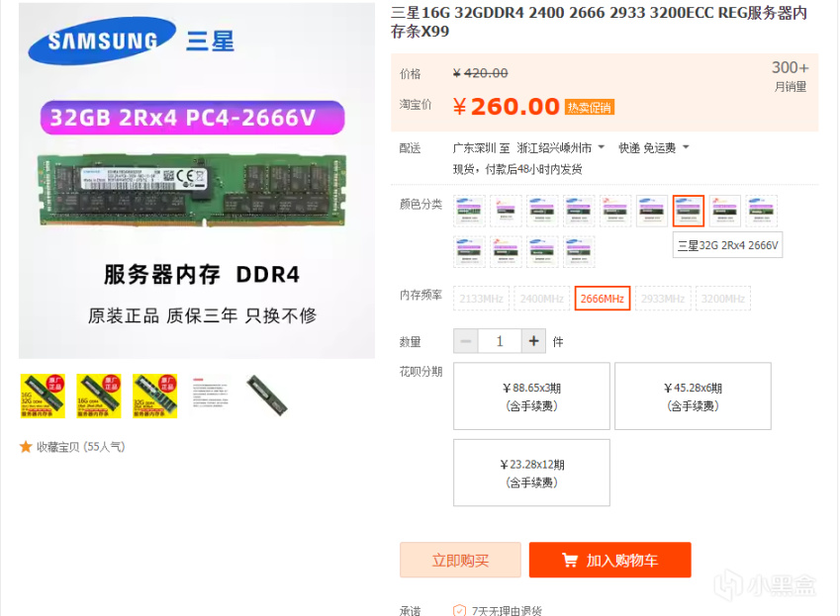
Task: Click the 立即购买 buy now button
Action: (460, 560)
